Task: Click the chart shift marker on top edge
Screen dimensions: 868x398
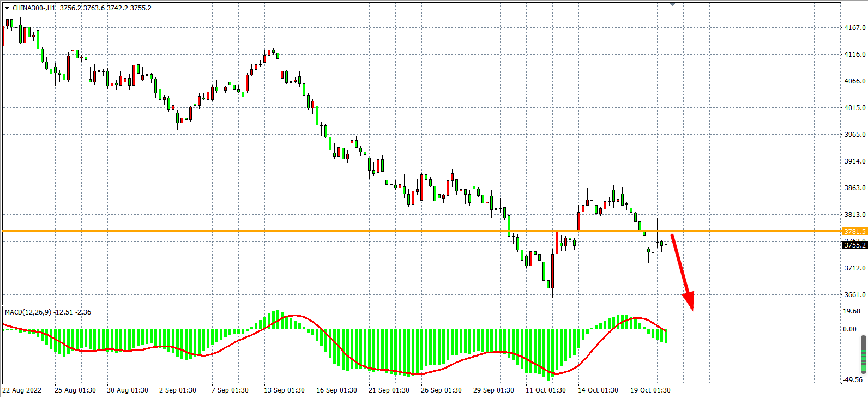Action: click(x=672, y=4)
